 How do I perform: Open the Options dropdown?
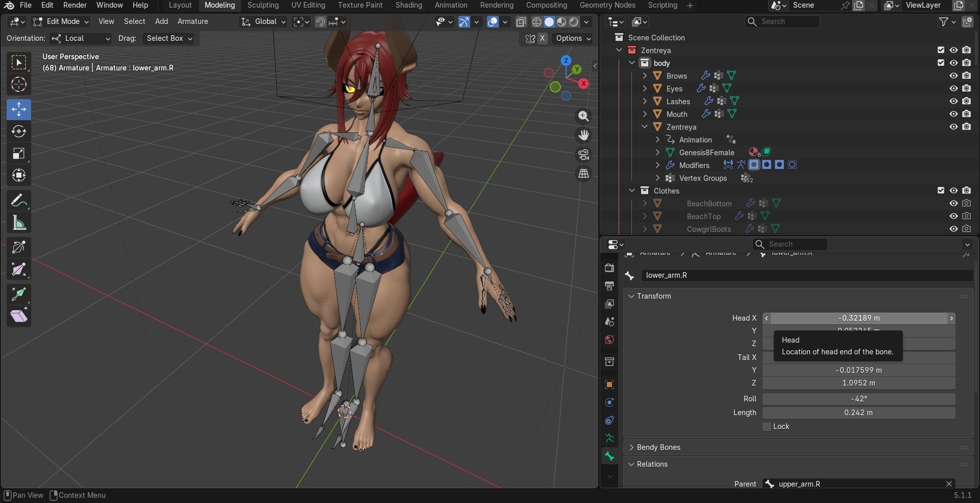coord(573,38)
